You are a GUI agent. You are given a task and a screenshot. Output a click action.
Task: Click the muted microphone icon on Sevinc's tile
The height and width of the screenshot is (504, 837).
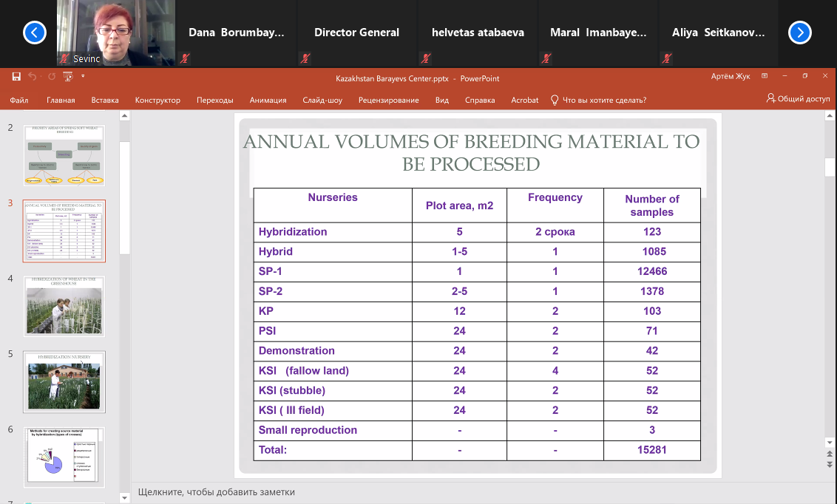click(64, 58)
